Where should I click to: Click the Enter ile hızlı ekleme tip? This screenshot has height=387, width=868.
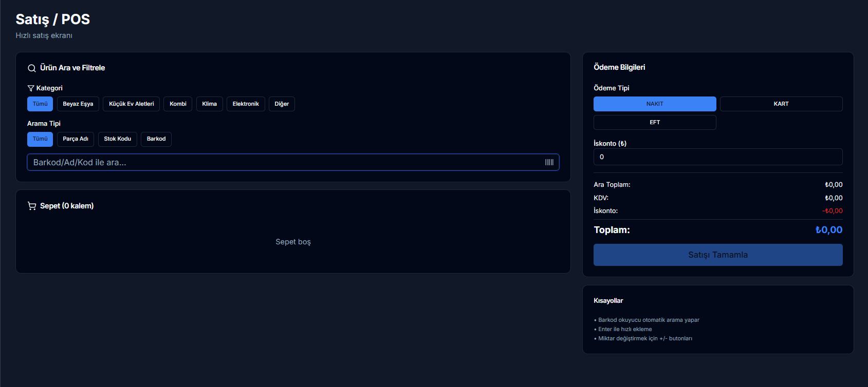click(625, 329)
